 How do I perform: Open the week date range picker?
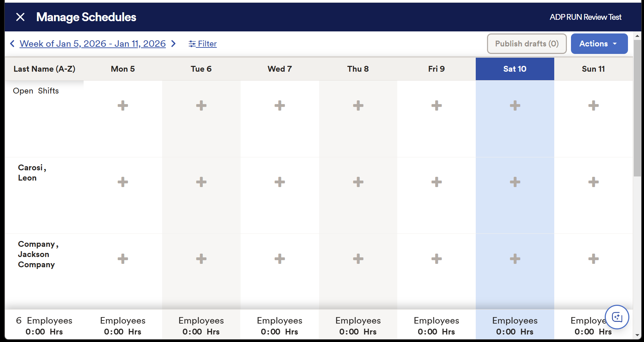pyautogui.click(x=92, y=44)
